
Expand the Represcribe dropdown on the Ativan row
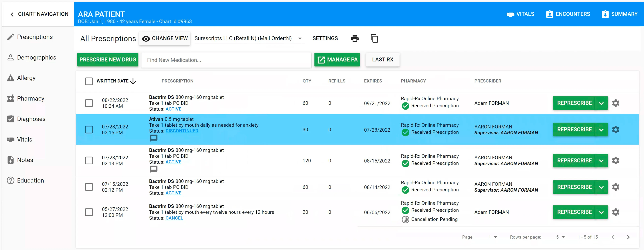[x=601, y=129]
